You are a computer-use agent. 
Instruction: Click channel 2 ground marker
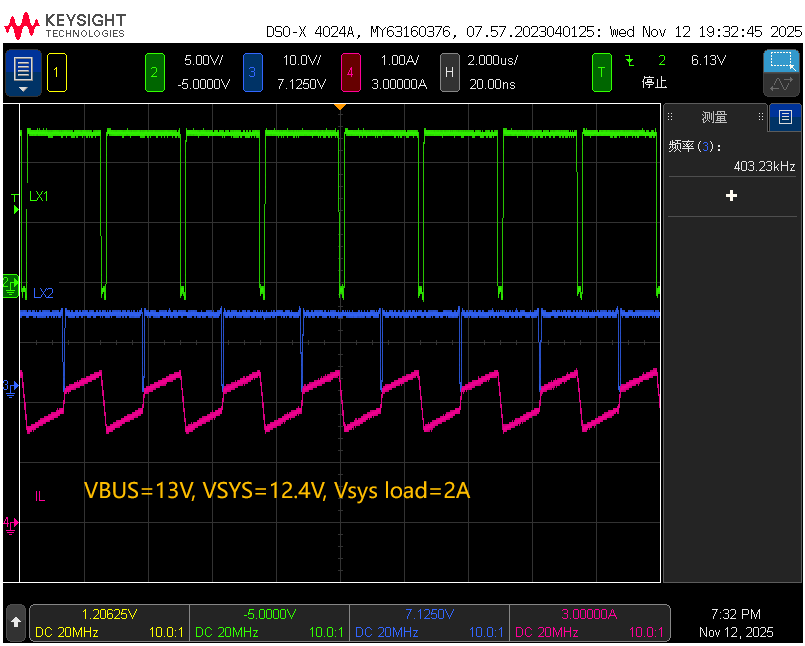click(x=11, y=287)
